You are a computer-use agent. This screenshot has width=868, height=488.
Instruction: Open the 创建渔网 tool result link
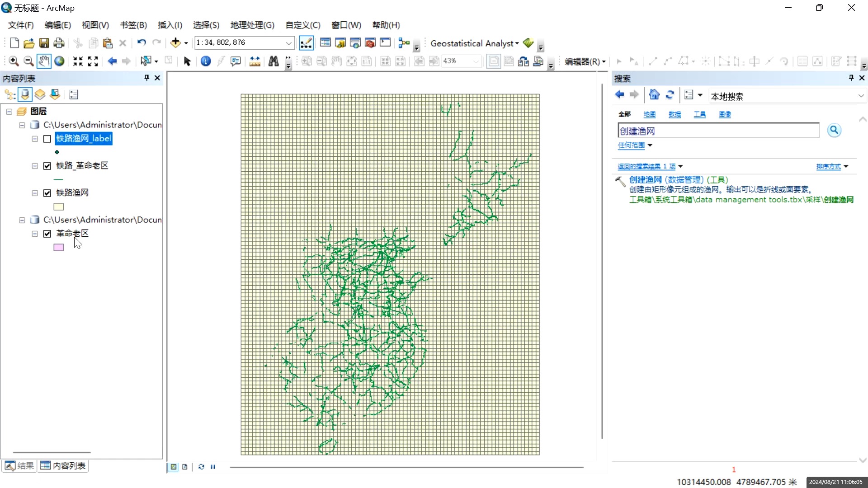645,179
